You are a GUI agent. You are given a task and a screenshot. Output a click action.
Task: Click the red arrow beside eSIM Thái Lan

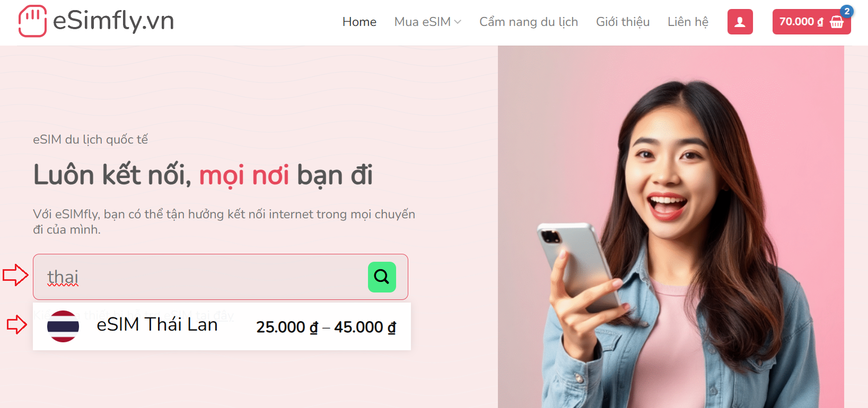[17, 324]
